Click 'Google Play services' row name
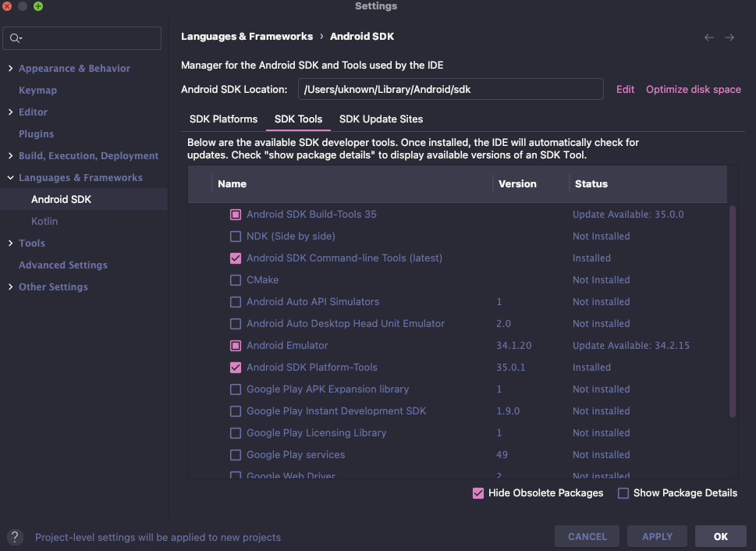756x551 pixels. (296, 454)
